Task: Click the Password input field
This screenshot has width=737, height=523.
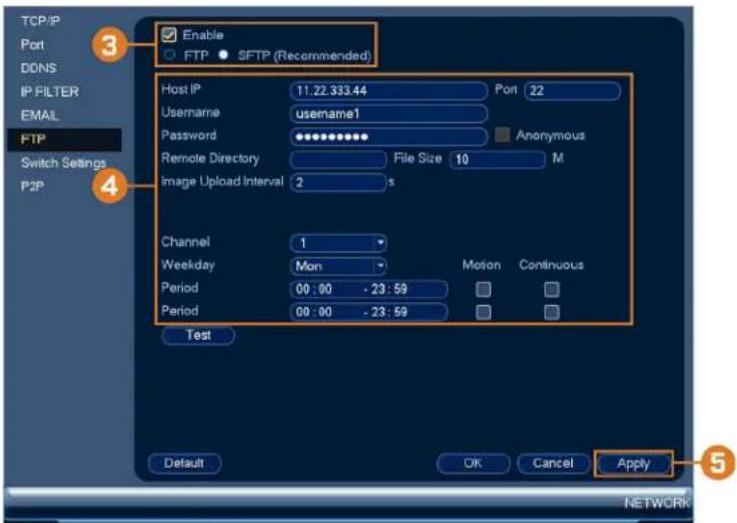Action: [x=389, y=137]
